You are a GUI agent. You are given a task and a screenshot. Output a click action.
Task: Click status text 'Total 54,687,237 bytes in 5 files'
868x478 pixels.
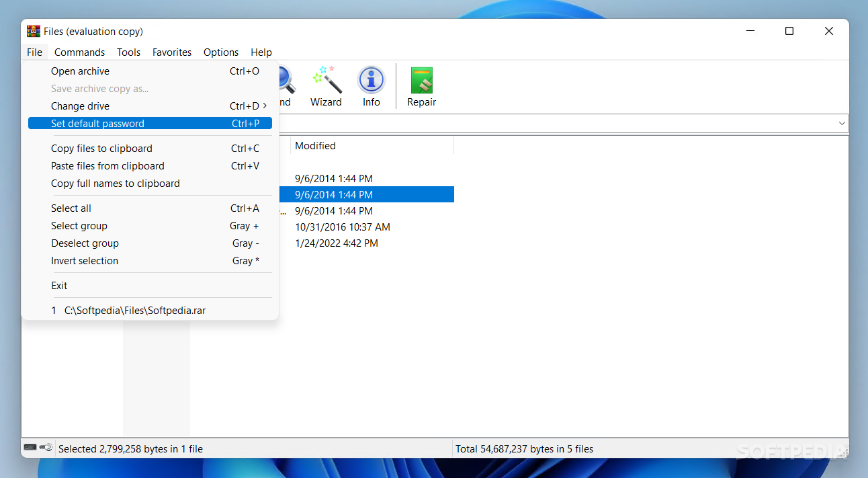[x=524, y=449]
